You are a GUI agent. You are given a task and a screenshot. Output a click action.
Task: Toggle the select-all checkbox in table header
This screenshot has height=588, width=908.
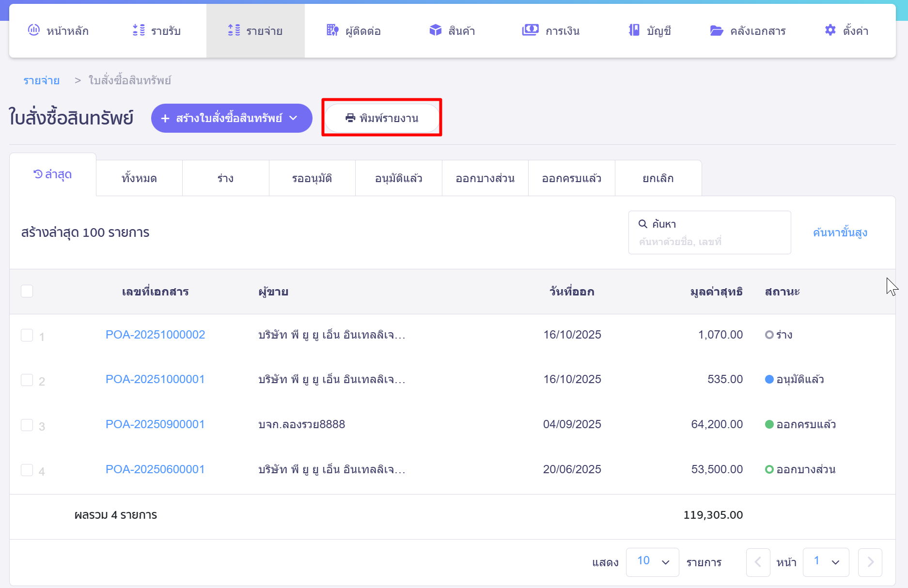27,291
